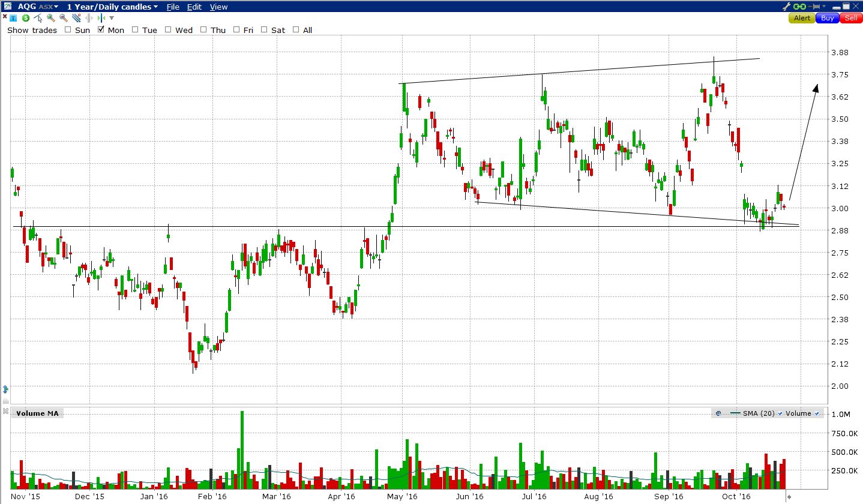This screenshot has height=504, width=863.
Task: Click the Jul '16 date axis label
Action: pos(533,497)
